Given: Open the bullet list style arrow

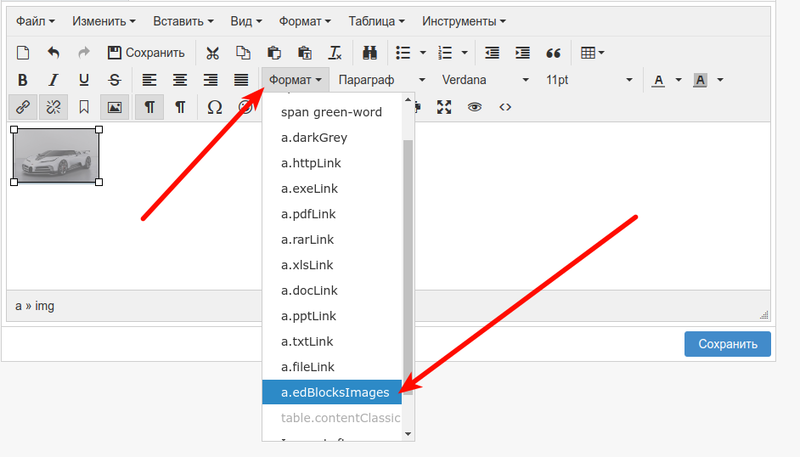Looking at the screenshot, I should click(x=422, y=53).
